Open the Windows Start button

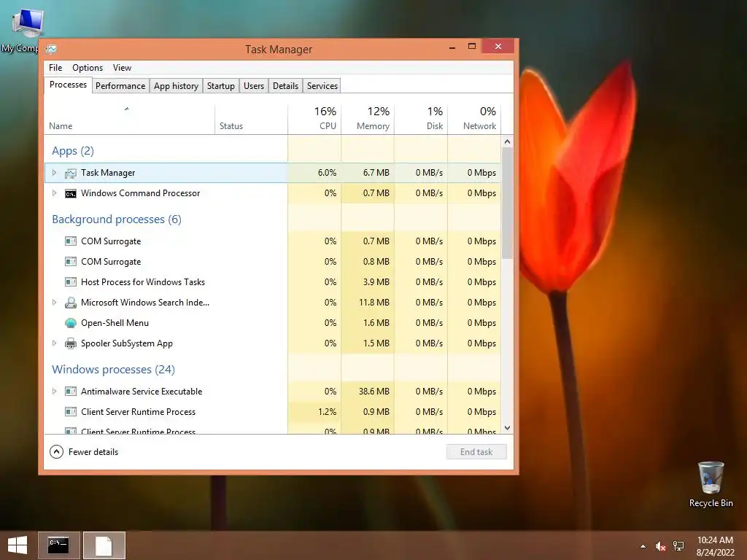(x=18, y=545)
